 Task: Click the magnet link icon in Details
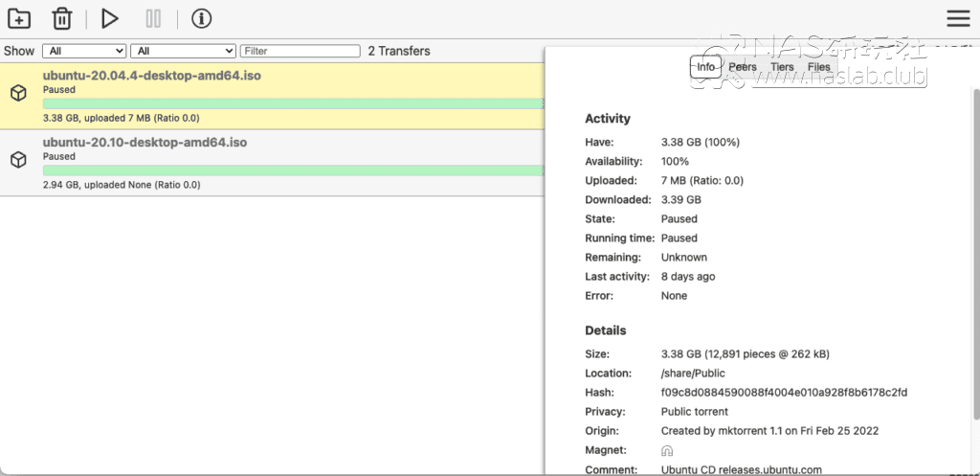click(667, 450)
